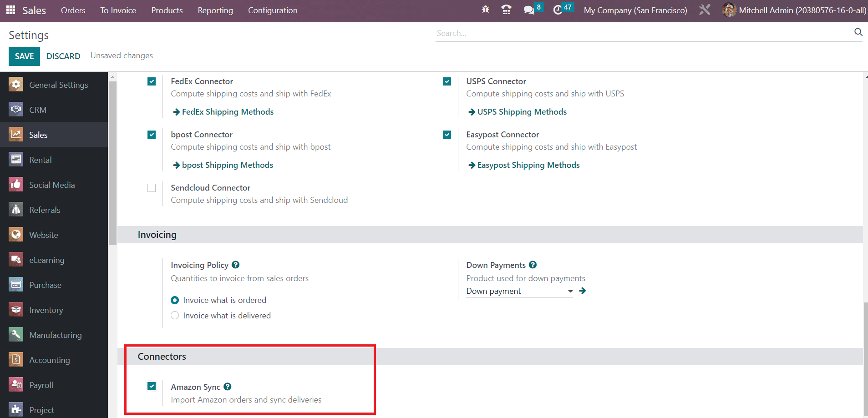Click the search magnifier icon

858,32
